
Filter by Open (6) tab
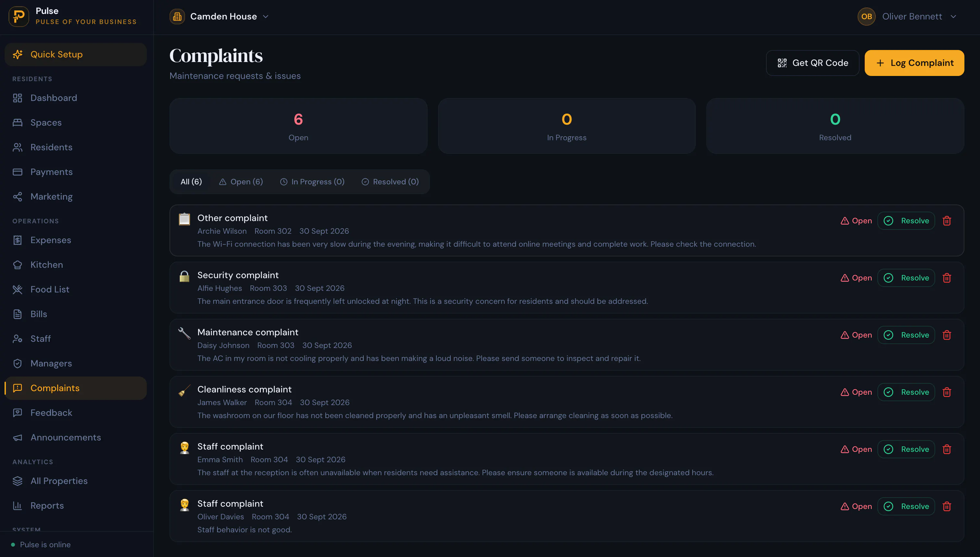pyautogui.click(x=241, y=182)
